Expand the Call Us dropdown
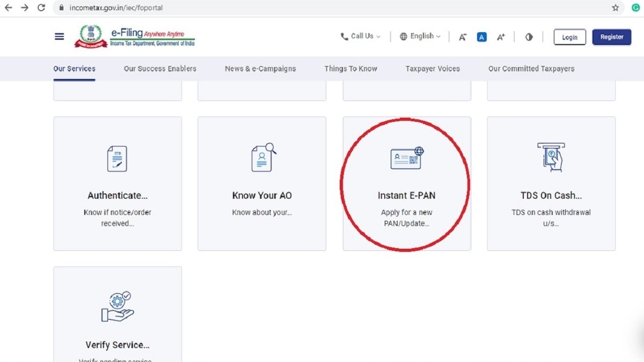 (x=362, y=36)
